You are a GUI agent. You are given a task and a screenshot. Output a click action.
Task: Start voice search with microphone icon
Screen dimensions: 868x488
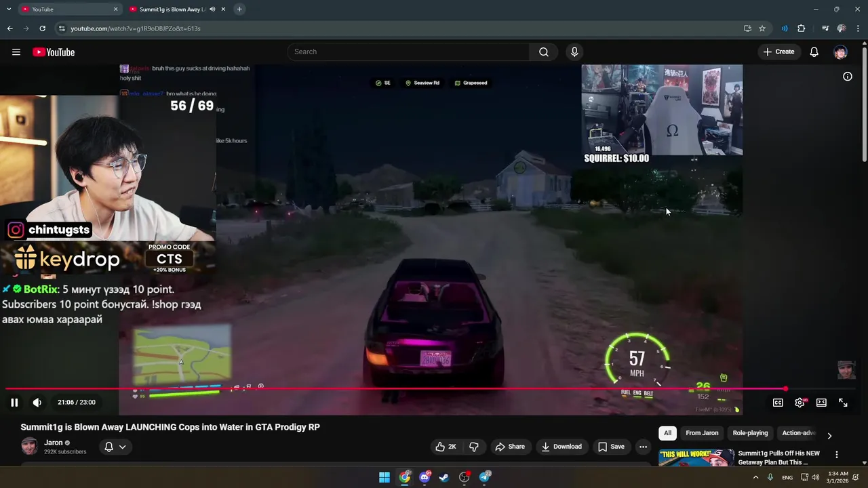click(x=574, y=52)
